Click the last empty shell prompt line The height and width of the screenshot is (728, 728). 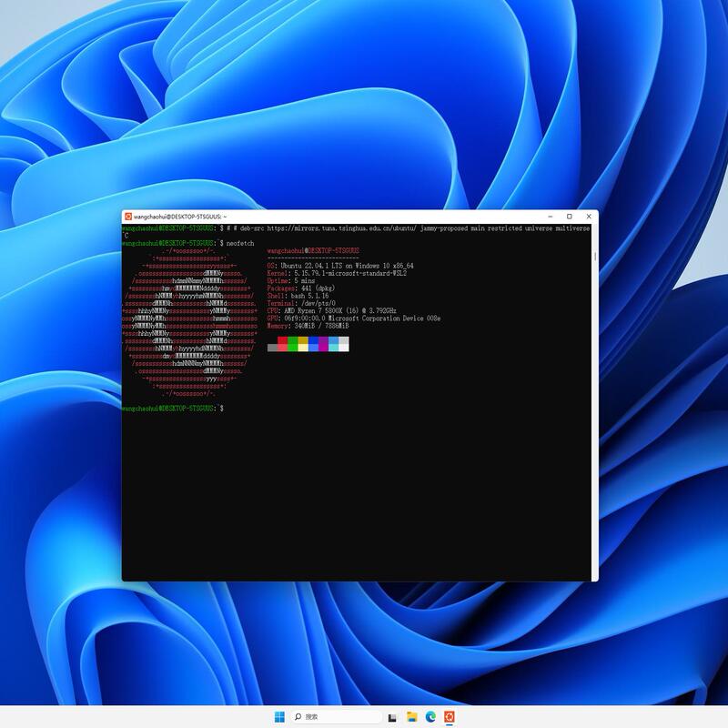coord(172,408)
